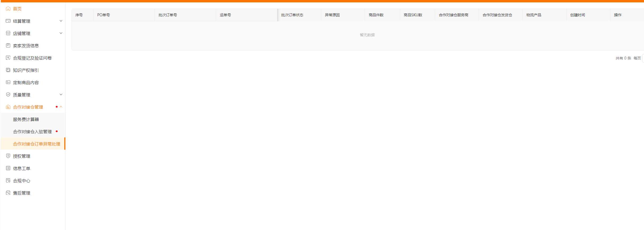Open 售后管理 page

(22, 193)
